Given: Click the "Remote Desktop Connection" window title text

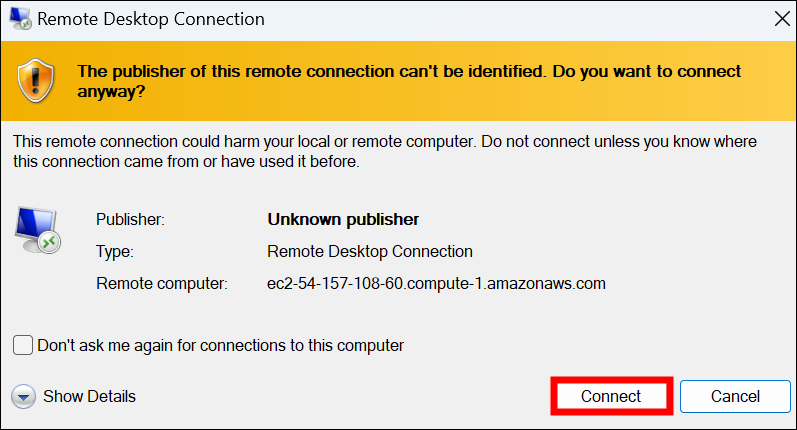Looking at the screenshot, I should click(x=150, y=19).
